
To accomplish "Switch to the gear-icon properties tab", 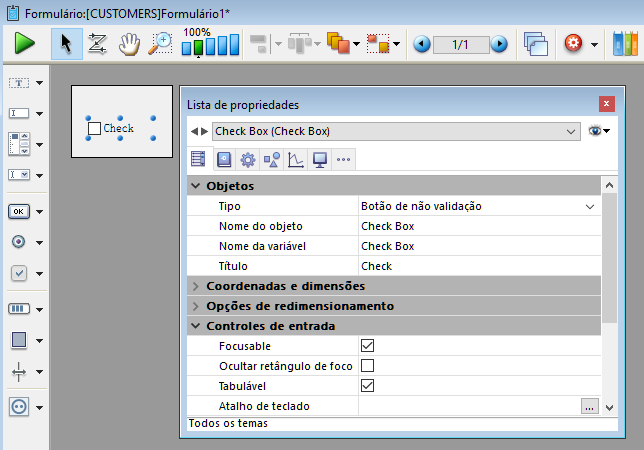I will [247, 158].
